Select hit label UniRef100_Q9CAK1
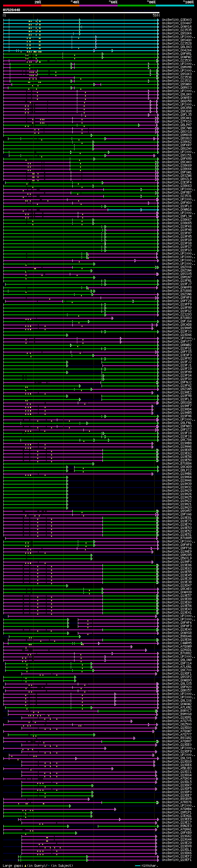 click(177, 118)
